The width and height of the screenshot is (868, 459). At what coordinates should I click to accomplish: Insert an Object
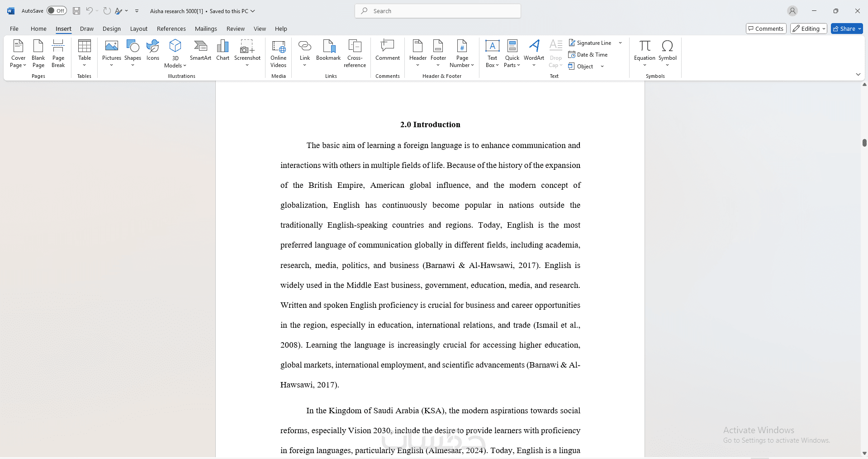[x=581, y=67]
